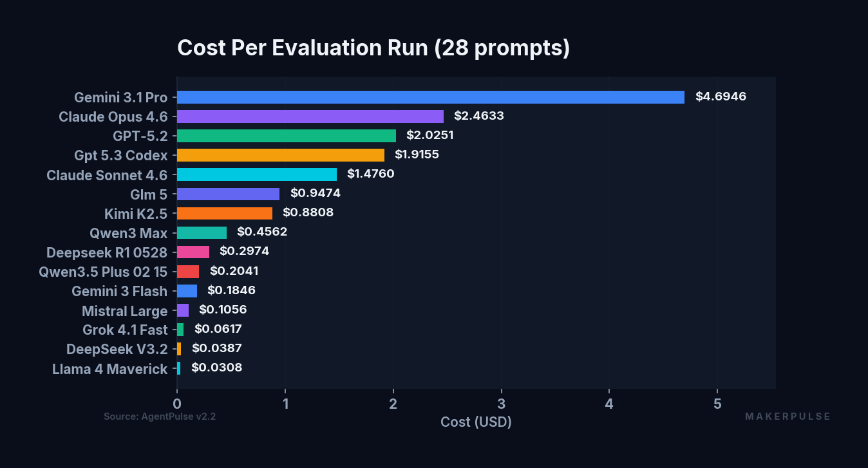Click the 'Source: AgentPulse v2.2' footnote
Viewport: 868px width, 468px height.
coord(160,417)
